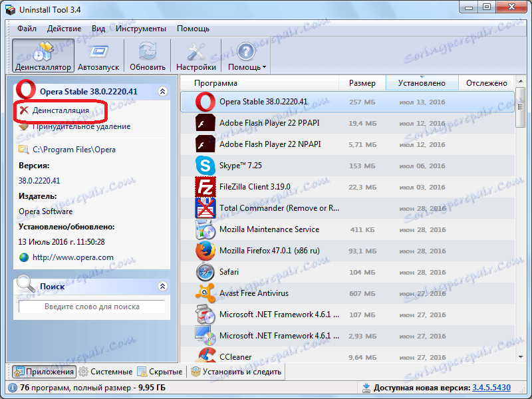Click the 93,1 МБ size of Firefox
The image size is (532, 399).
pyautogui.click(x=362, y=251)
